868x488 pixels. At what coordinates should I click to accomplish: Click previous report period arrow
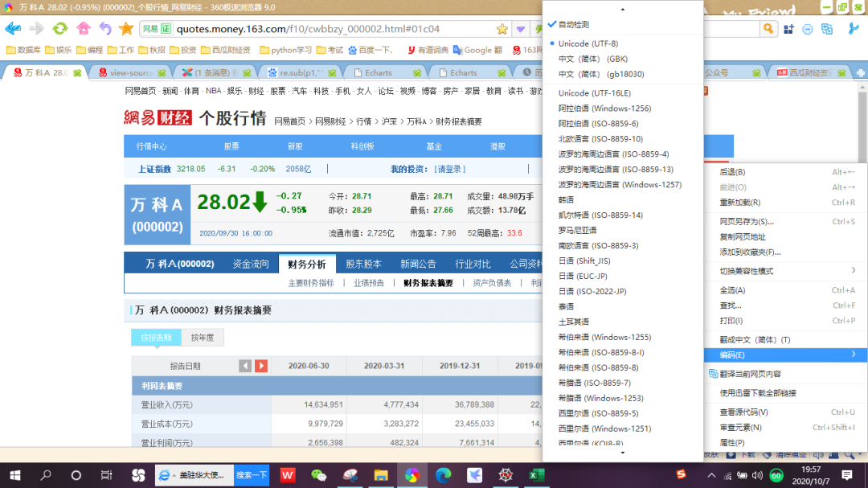[244, 366]
